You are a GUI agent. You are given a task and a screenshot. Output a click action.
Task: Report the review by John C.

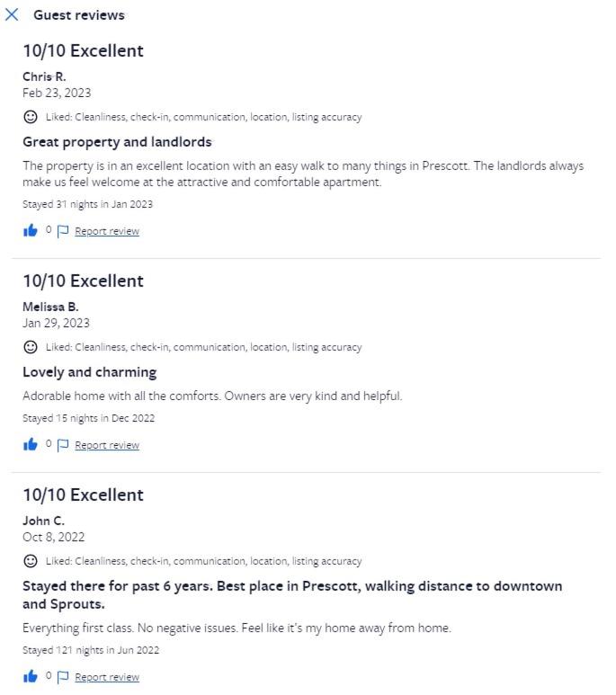point(107,677)
